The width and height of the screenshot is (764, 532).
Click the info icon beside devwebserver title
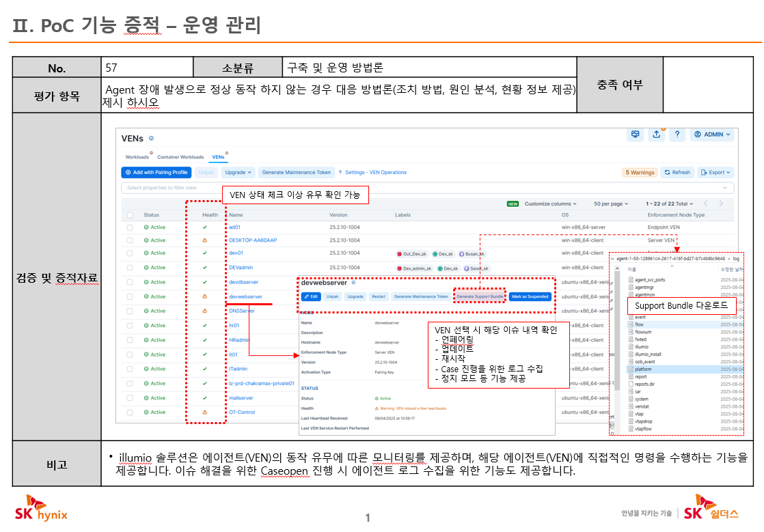click(354, 282)
